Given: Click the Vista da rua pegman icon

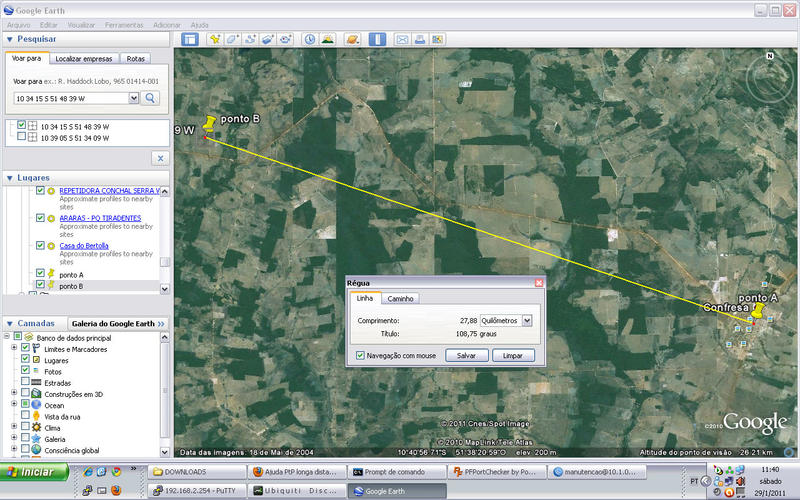Looking at the screenshot, I should [36, 416].
